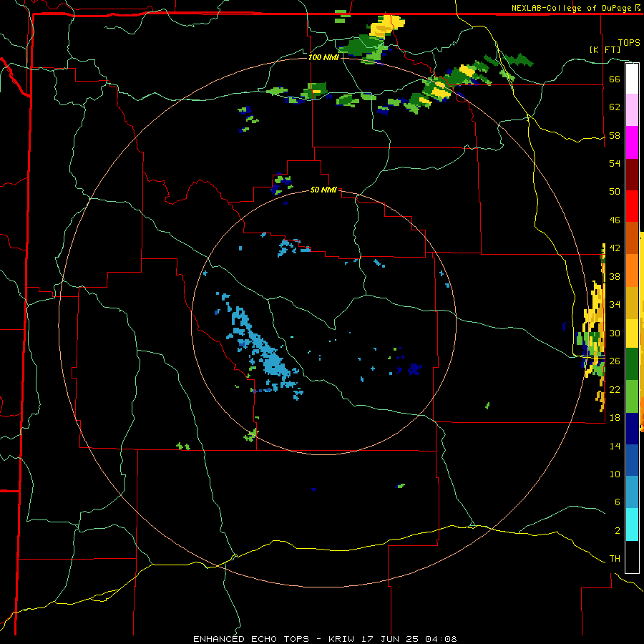Click the white swatch in the tops legend
The width and height of the screenshot is (644, 644).
(632, 79)
